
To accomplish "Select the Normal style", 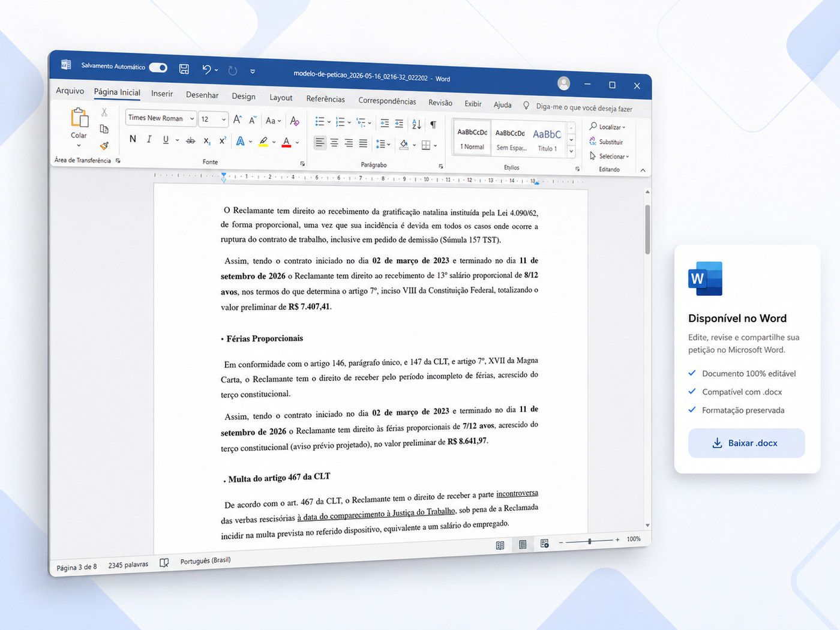I will [472, 139].
